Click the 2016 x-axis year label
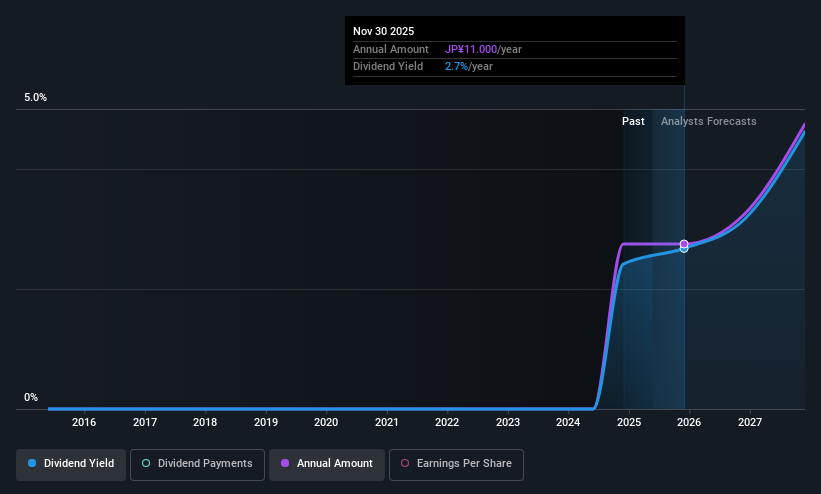 pos(84,422)
